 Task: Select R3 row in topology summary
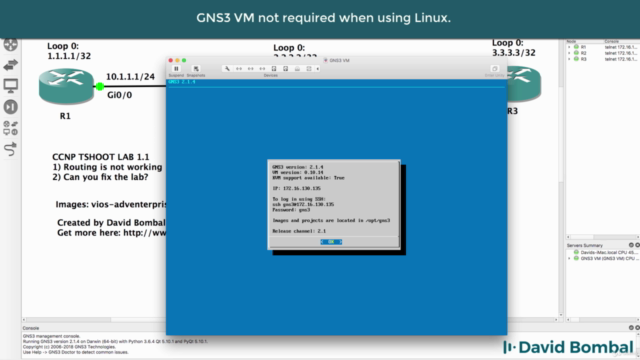pyautogui.click(x=602, y=59)
